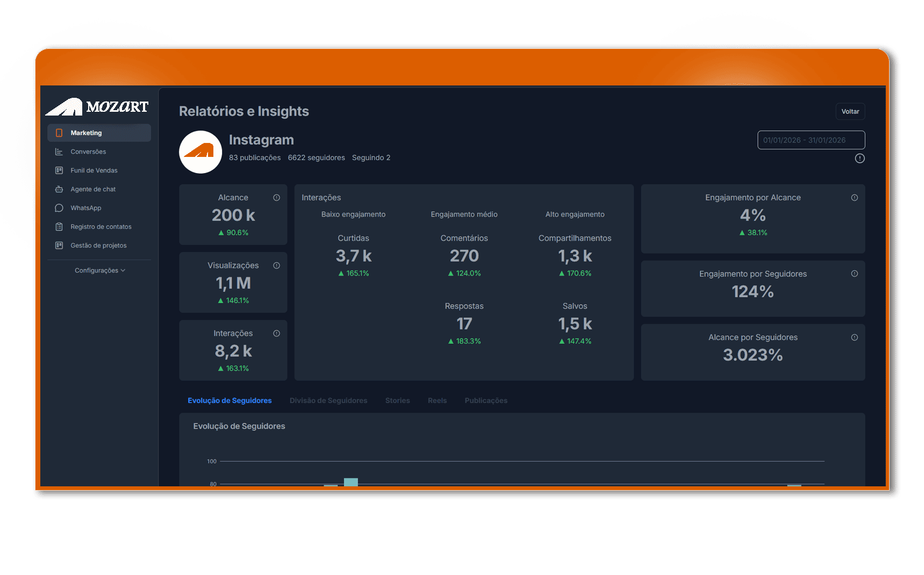The height and width of the screenshot is (575, 924).
Task: Click info icon on Engajamento por Alcance
Action: 854,198
